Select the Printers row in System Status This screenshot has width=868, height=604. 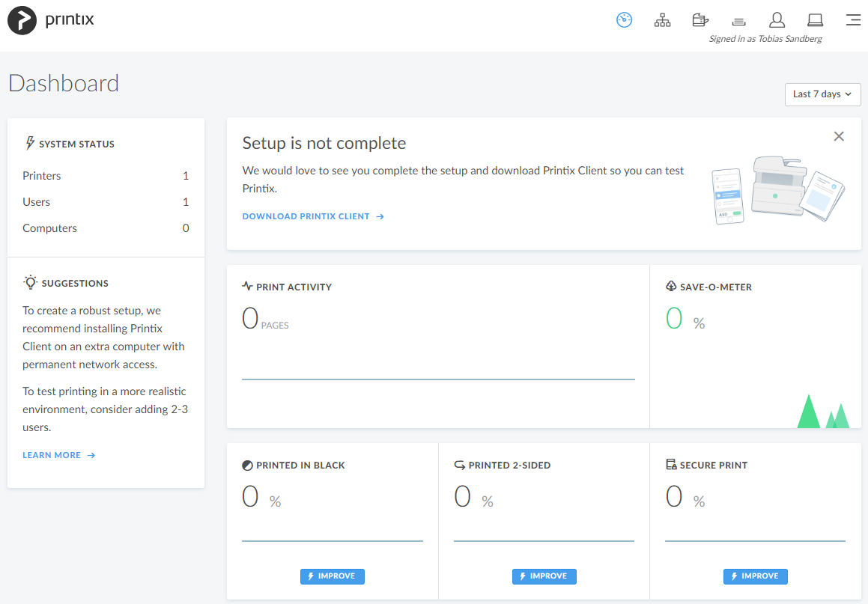106,176
